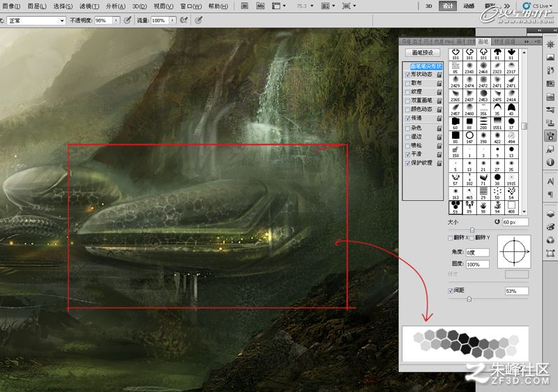Open the Clone Source stamp icon in dock

click(x=550, y=123)
